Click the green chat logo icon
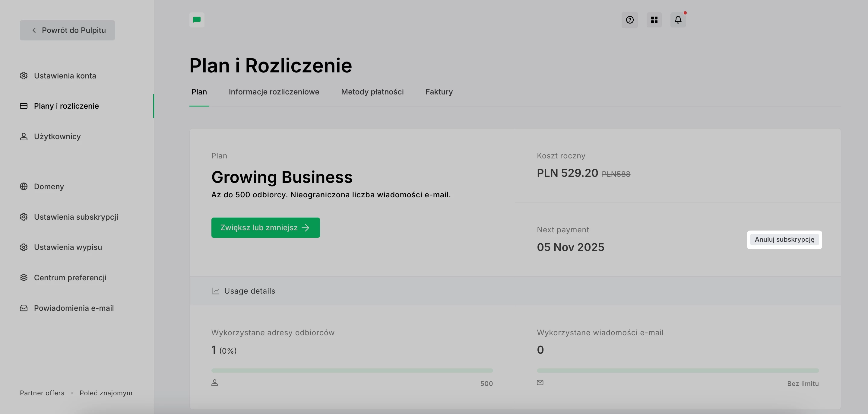Screen dimensions: 868x414 coord(197,20)
